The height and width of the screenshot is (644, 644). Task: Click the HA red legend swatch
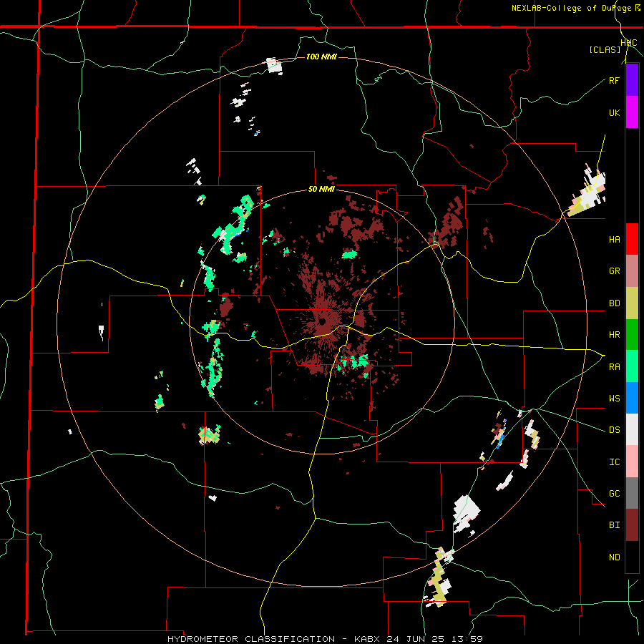632,239
